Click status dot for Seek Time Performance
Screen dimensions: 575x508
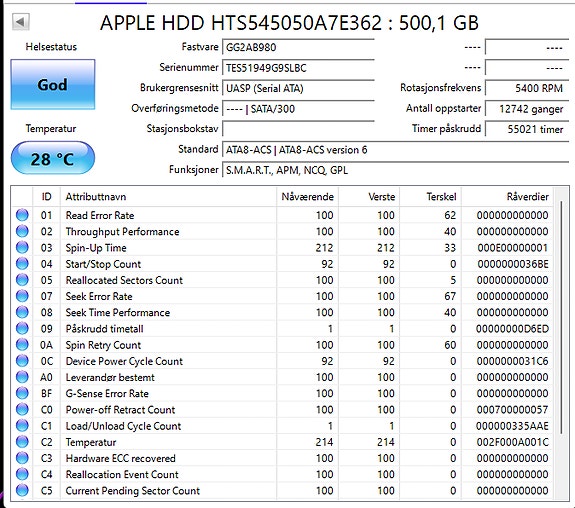[22, 312]
